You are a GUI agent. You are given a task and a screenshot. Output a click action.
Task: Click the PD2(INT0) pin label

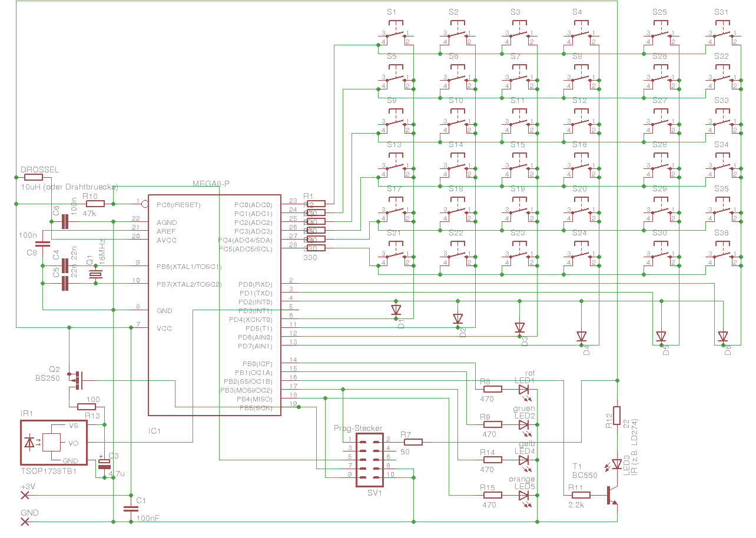pyautogui.click(x=255, y=302)
